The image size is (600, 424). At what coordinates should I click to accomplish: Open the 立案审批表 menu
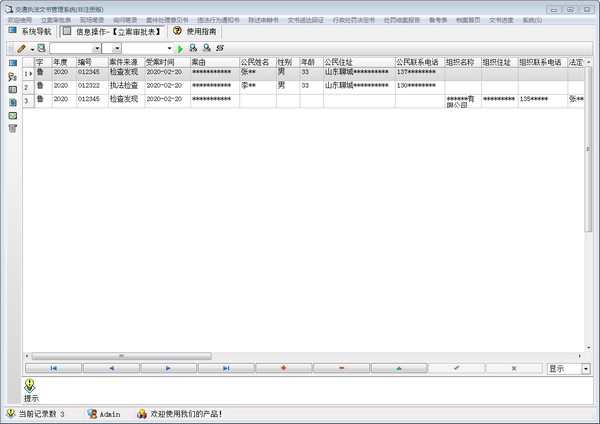pos(55,19)
